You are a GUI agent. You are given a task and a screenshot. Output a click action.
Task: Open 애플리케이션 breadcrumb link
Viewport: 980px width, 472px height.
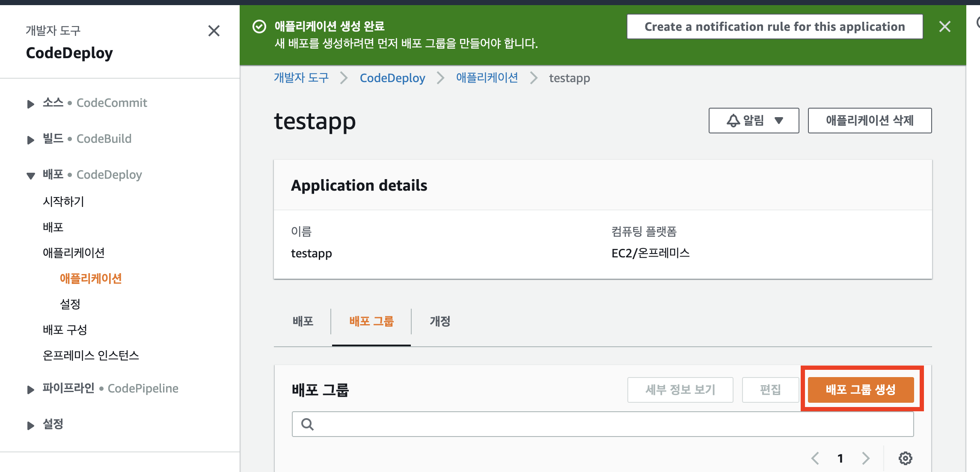click(487, 78)
